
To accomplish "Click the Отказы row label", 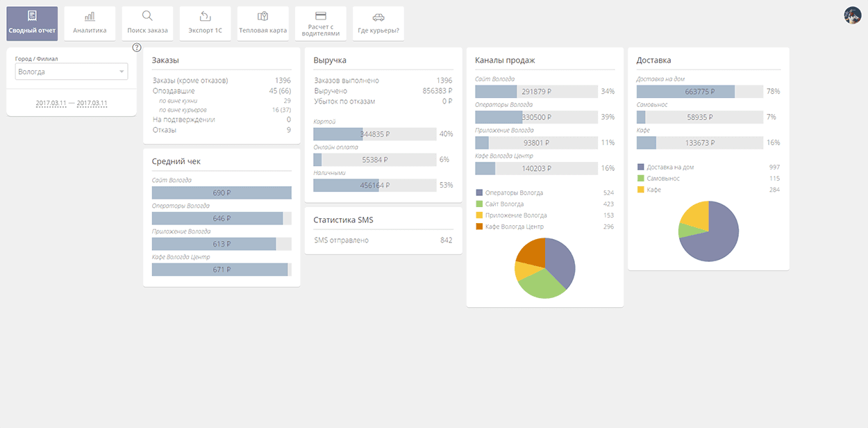I will coord(164,130).
